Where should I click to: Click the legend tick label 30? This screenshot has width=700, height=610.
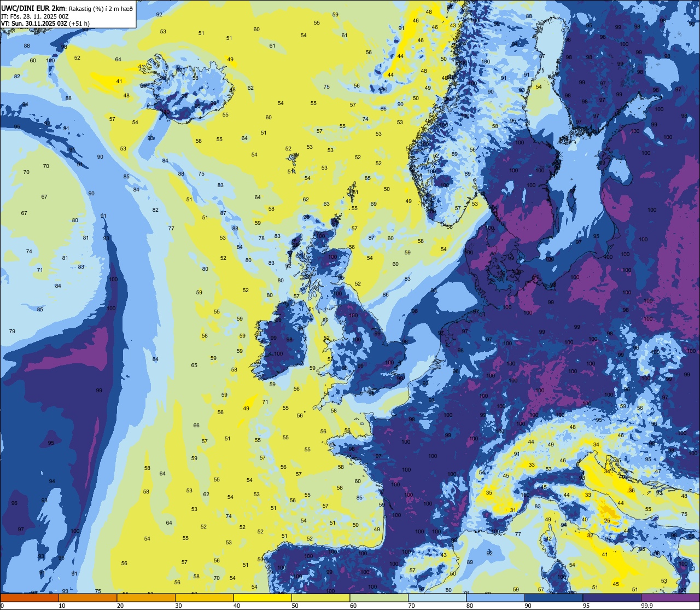click(178, 606)
